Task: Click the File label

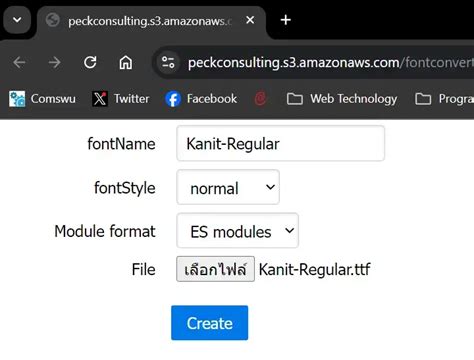Action: pos(143,269)
